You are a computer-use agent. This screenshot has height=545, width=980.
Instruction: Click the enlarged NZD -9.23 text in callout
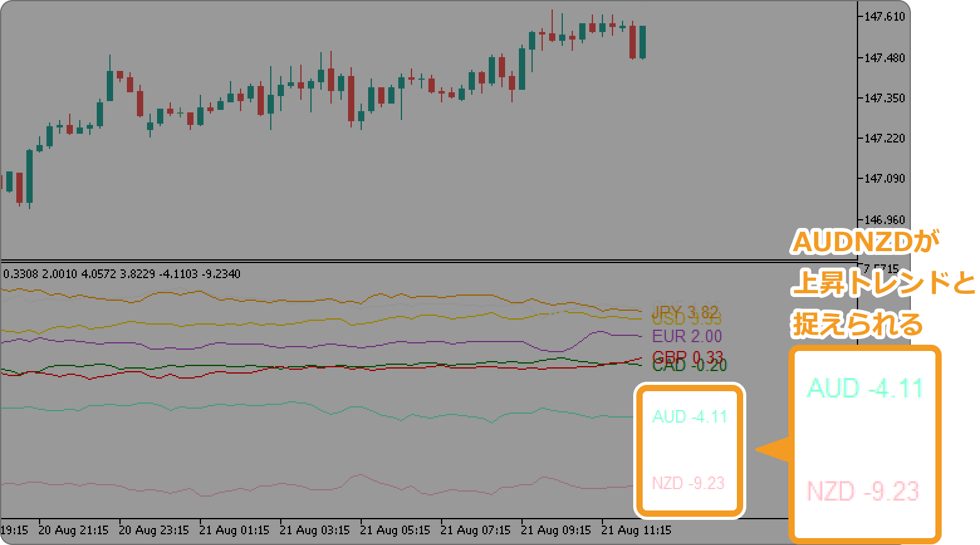[863, 492]
